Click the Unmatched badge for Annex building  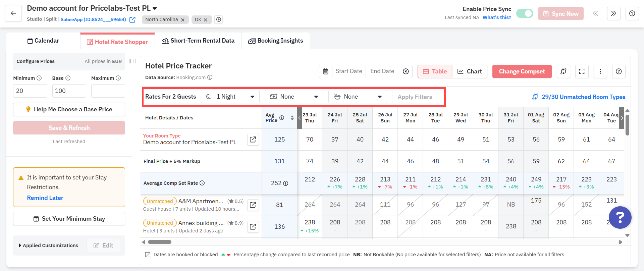tap(160, 223)
